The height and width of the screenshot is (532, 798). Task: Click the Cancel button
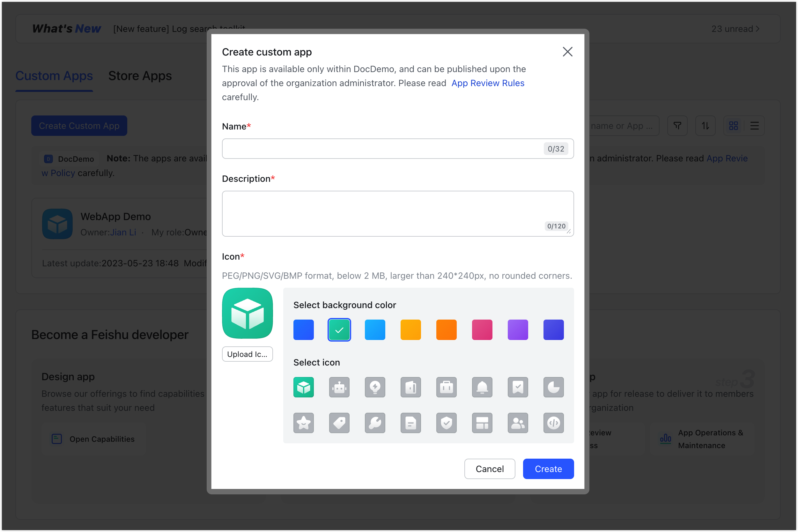point(489,469)
